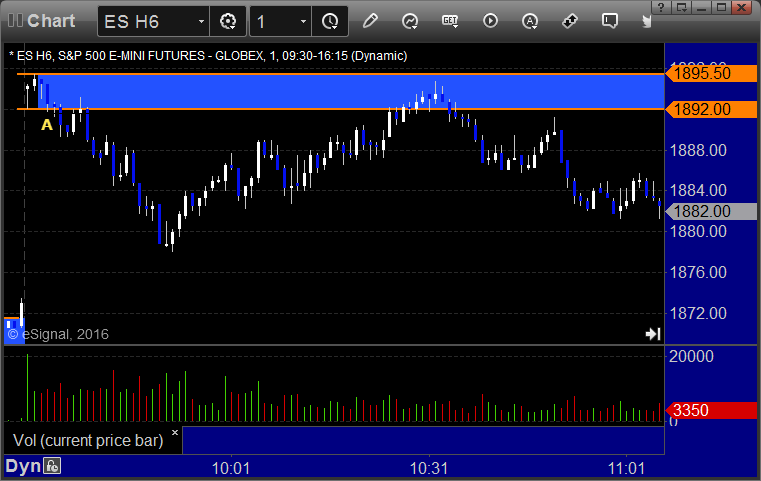Click the red 3350 volume label
The image size is (761, 481).
(711, 411)
